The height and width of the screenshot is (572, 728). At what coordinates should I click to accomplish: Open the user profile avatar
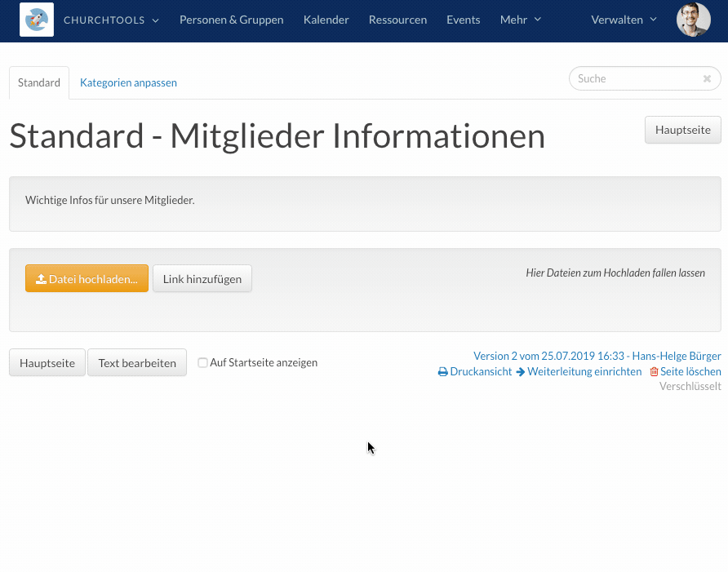tap(693, 20)
